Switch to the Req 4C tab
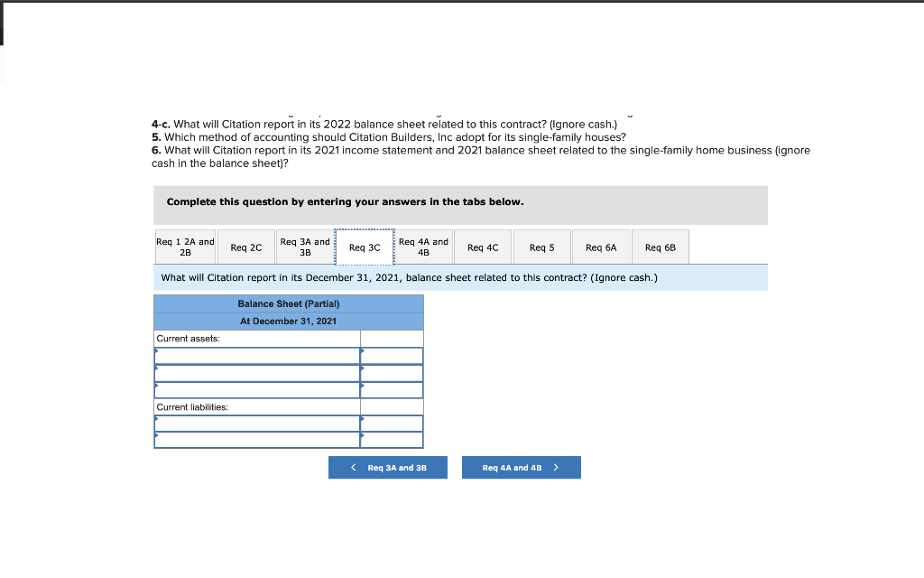The image size is (924, 578). (483, 247)
